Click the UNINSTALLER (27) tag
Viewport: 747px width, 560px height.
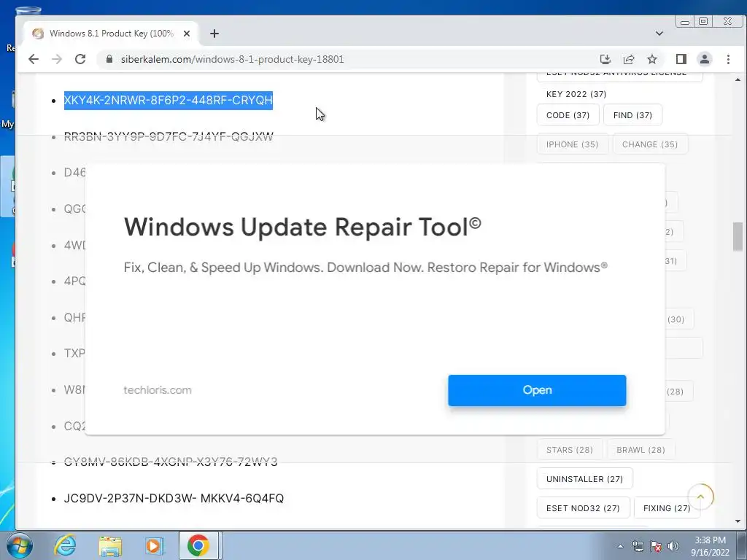(584, 479)
